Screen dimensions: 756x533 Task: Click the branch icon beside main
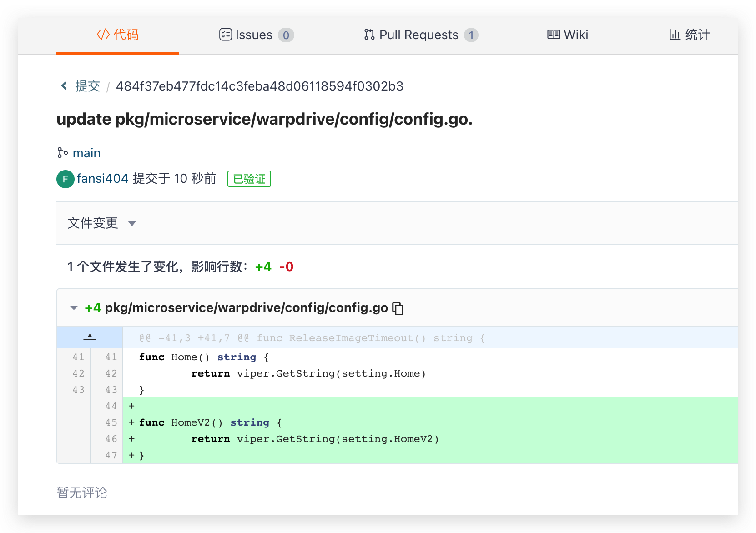coord(62,153)
